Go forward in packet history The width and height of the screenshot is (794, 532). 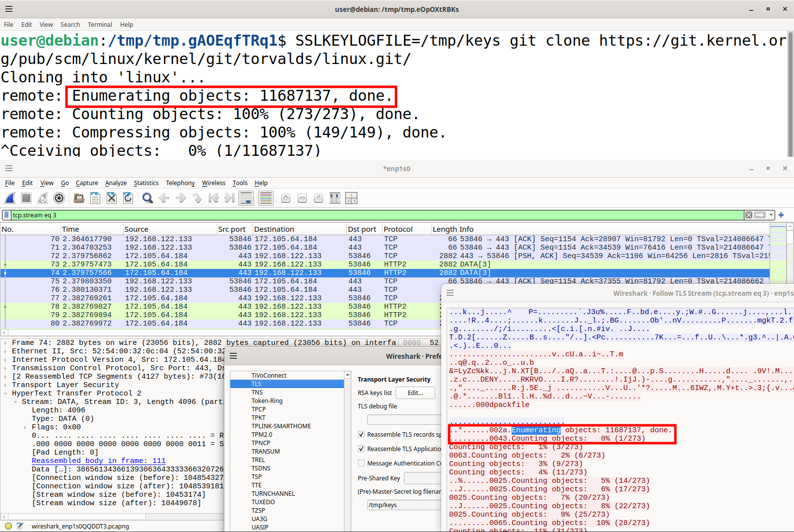(x=181, y=199)
